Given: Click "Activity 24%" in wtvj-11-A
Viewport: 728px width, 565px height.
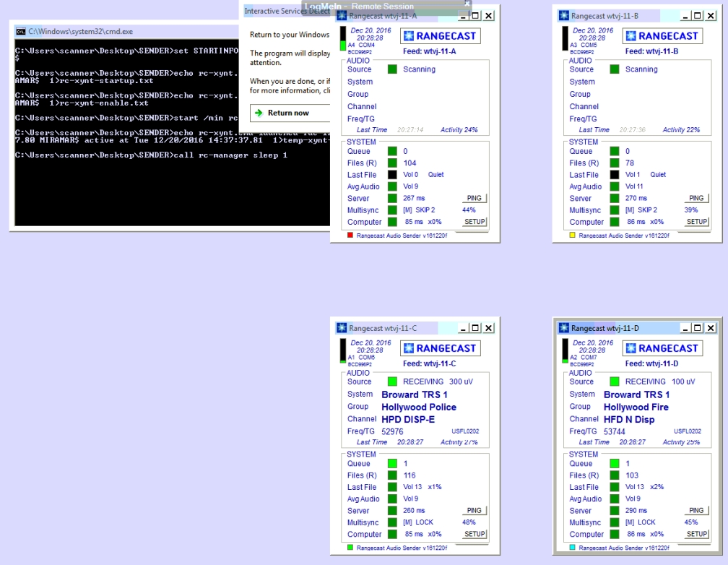Looking at the screenshot, I should (x=459, y=130).
